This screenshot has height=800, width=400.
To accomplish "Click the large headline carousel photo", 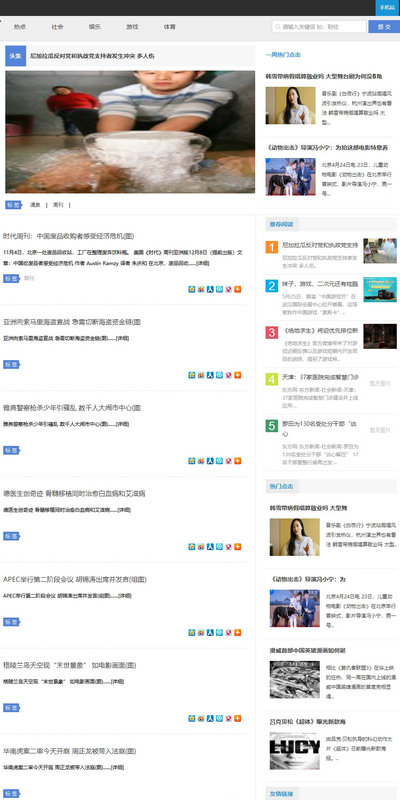I will [130, 132].
